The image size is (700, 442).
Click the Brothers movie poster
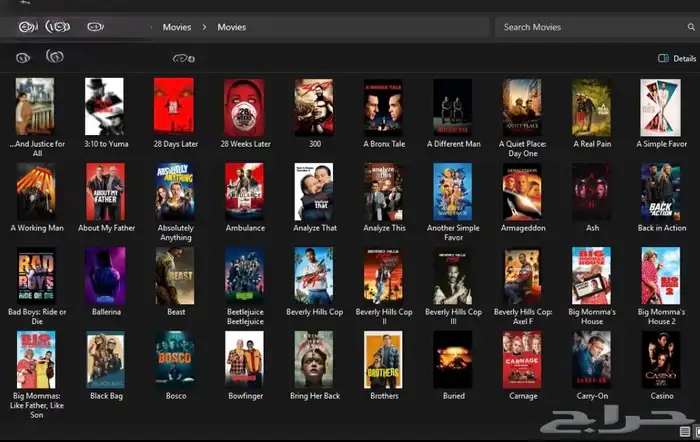(x=383, y=360)
